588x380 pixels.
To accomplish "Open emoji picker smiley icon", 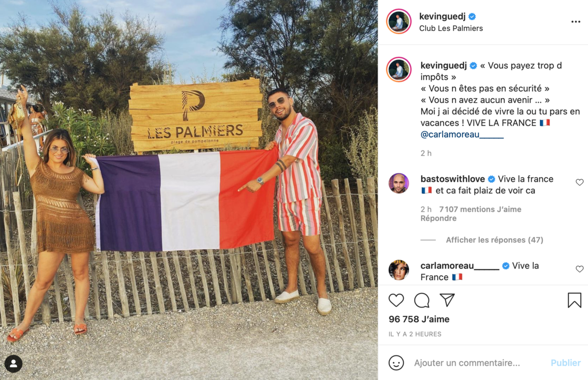I will coord(396,363).
